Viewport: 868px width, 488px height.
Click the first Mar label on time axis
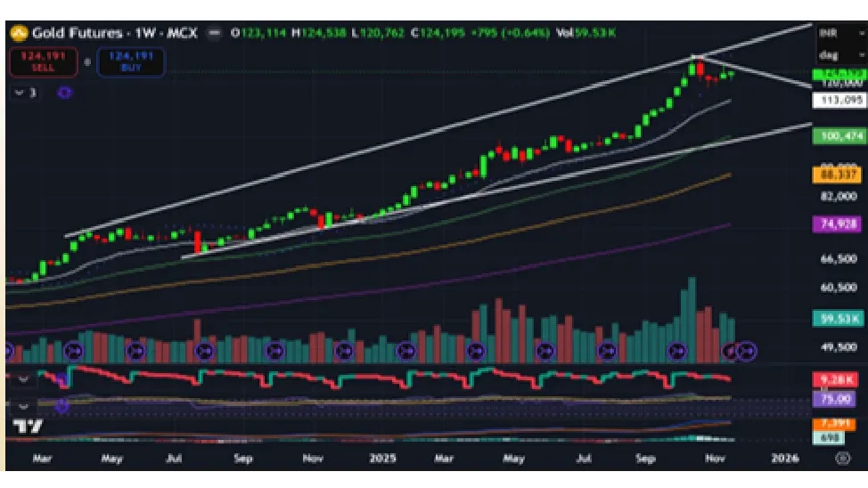[42, 458]
